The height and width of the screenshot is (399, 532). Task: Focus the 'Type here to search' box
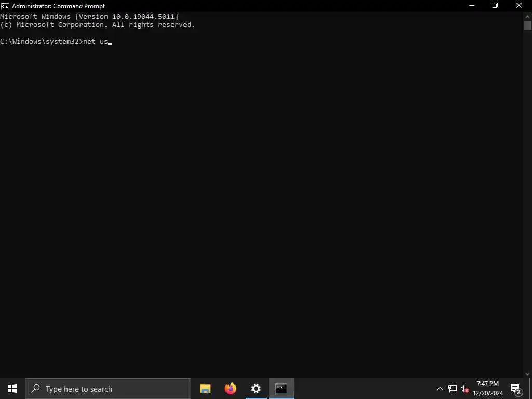pos(108,389)
